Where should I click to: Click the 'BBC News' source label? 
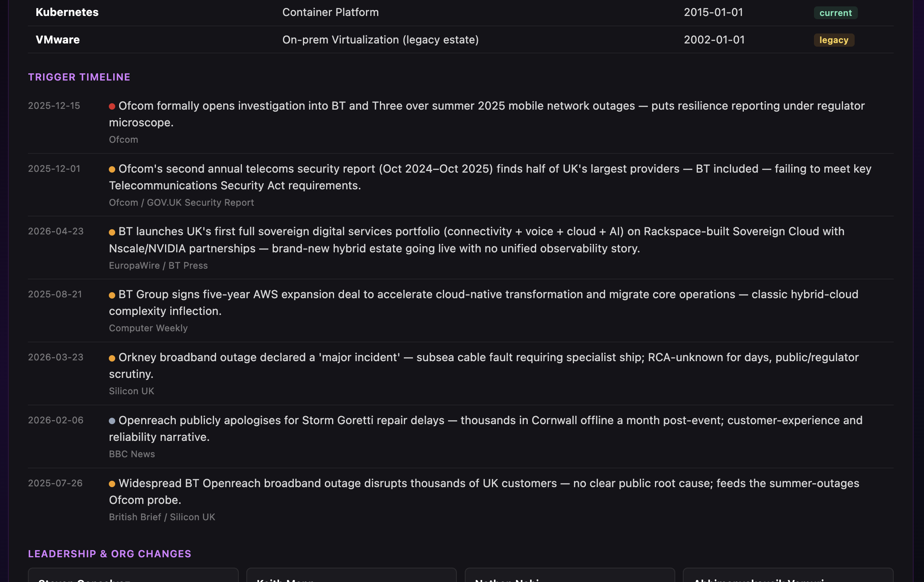tap(132, 454)
